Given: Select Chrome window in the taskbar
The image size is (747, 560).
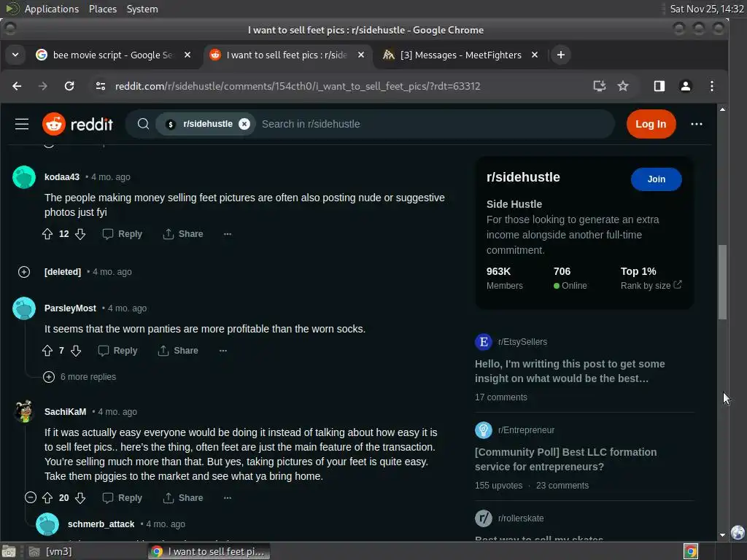Looking at the screenshot, I should pos(209,551).
